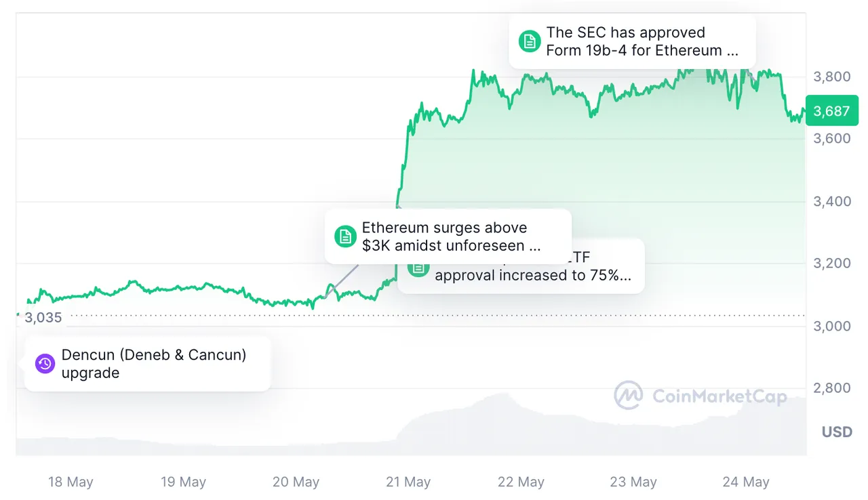This screenshot has height=500, width=868.
Task: Click the purple history icon for Dencun upgrade
Action: coord(45,364)
